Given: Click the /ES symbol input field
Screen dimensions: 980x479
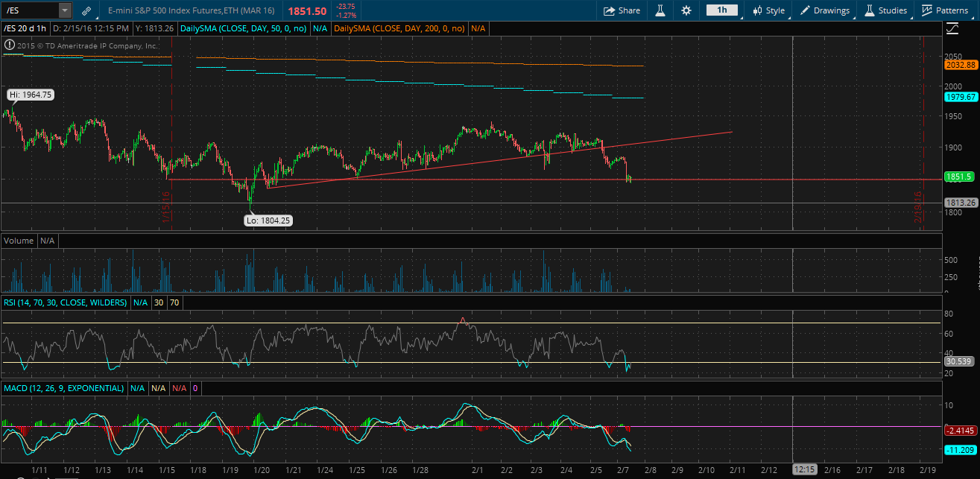Looking at the screenshot, I should [x=30, y=11].
